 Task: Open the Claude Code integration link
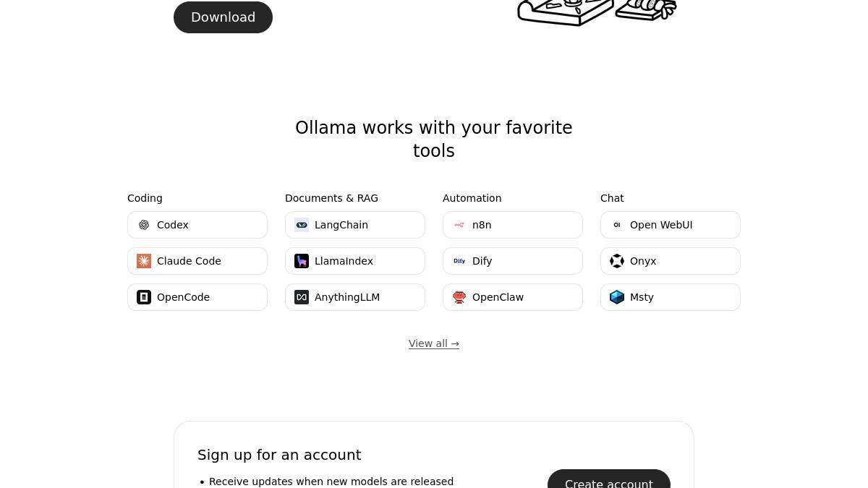[x=197, y=261]
